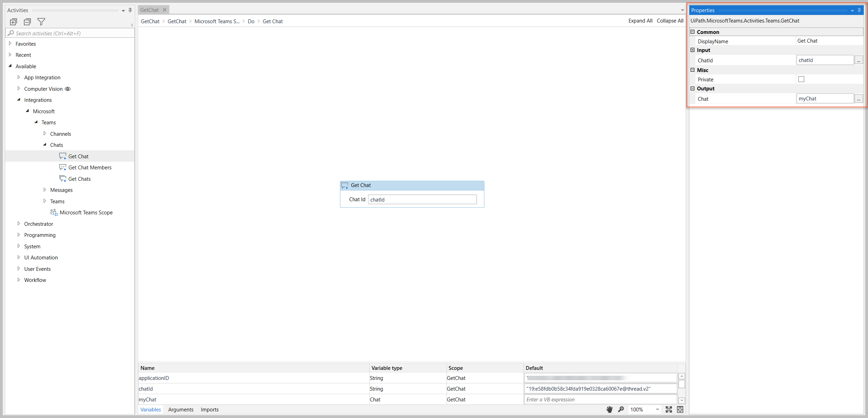Screen dimensions: 868x418
Task: Activate the pan hand tool
Action: click(x=609, y=409)
